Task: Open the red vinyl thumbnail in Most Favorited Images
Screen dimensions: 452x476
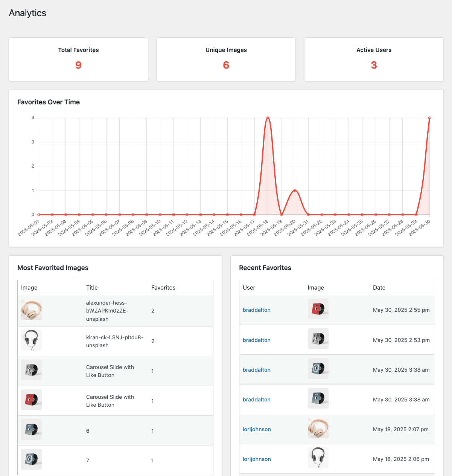Action: tap(31, 400)
